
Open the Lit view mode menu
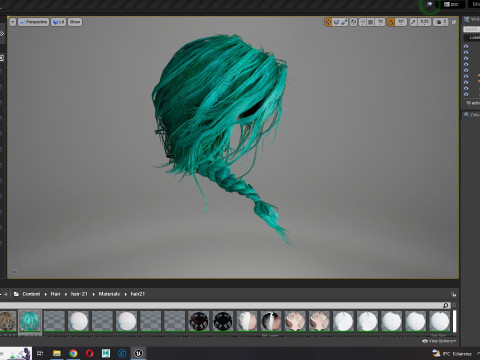[58, 22]
